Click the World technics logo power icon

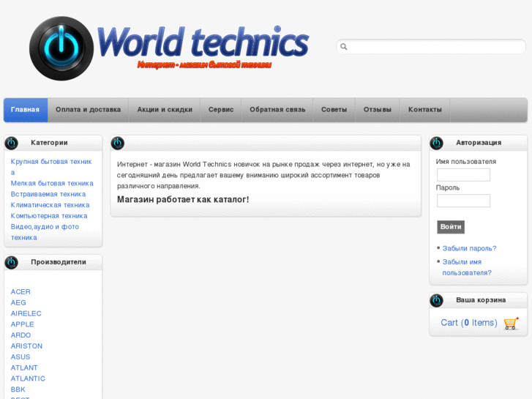[x=61, y=48]
